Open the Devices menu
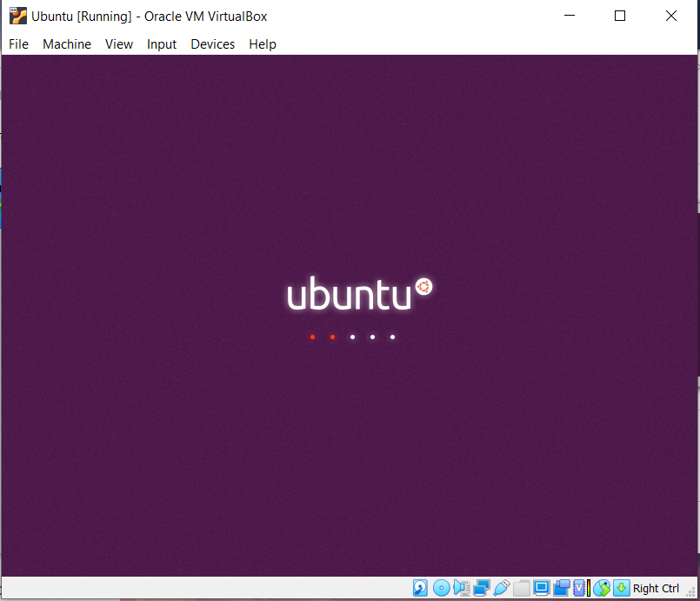The height and width of the screenshot is (601, 700). click(x=212, y=44)
